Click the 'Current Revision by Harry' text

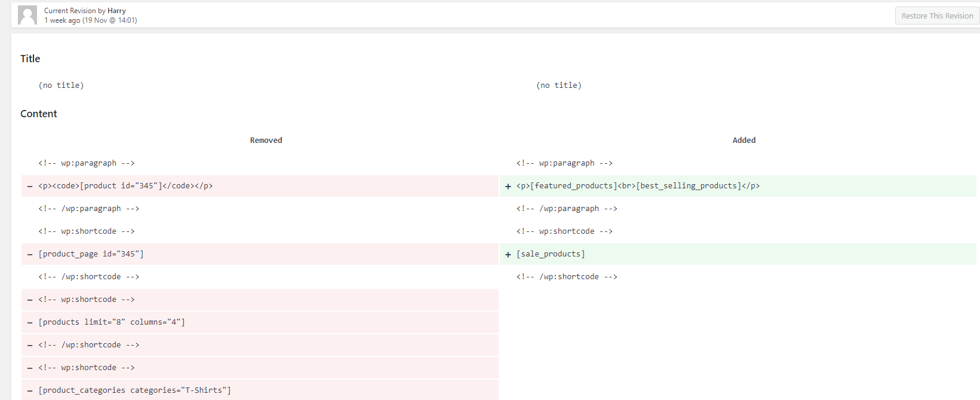[85, 11]
